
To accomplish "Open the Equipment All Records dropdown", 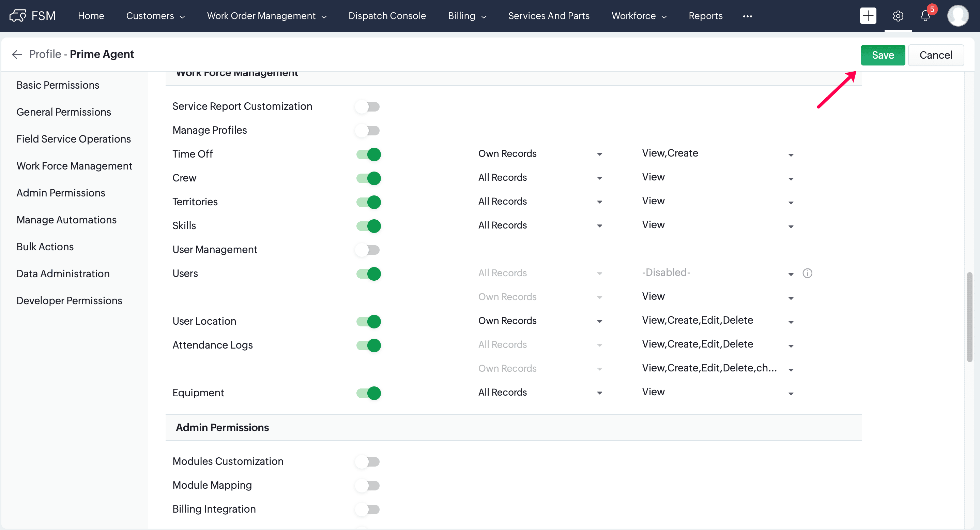I will (x=540, y=392).
